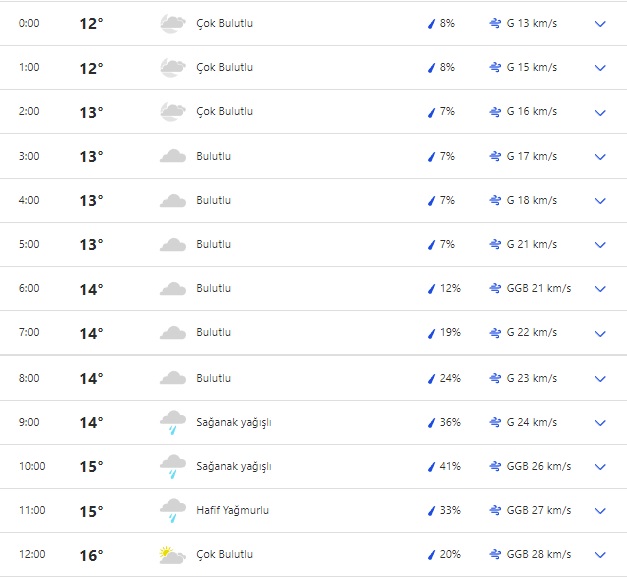Expand details for the 10:00 forecast
This screenshot has height=578, width=627.
(600, 467)
